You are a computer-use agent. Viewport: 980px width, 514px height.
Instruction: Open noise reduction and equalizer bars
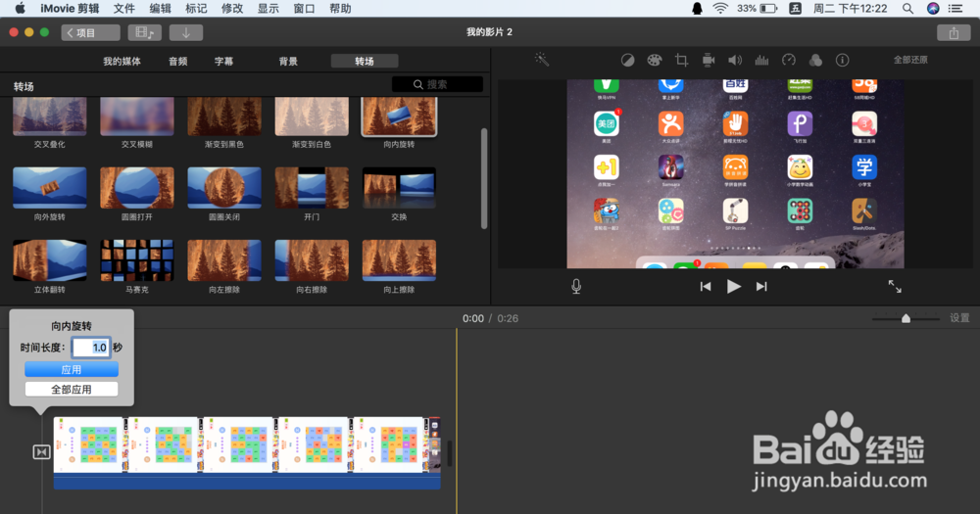pos(761,60)
